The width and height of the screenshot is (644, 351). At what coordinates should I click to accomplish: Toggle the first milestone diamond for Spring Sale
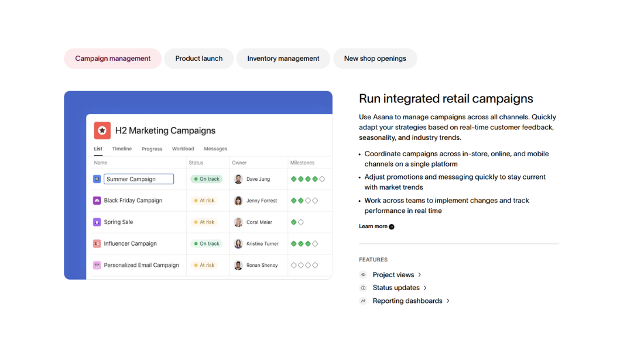[x=293, y=222]
